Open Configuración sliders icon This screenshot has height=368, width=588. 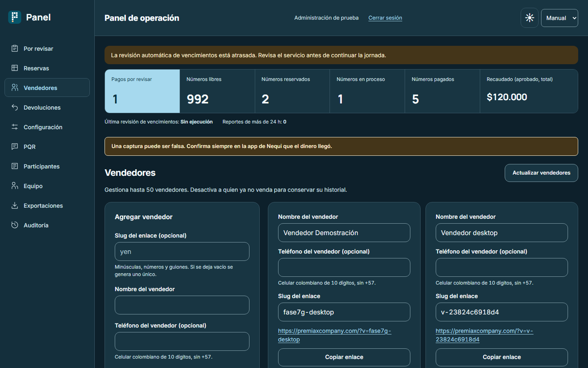(x=15, y=127)
